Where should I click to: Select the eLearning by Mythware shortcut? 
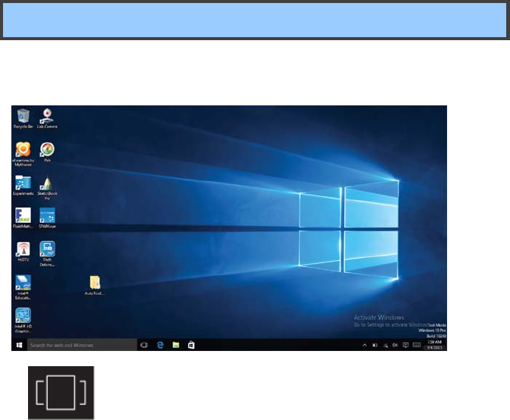23,154
